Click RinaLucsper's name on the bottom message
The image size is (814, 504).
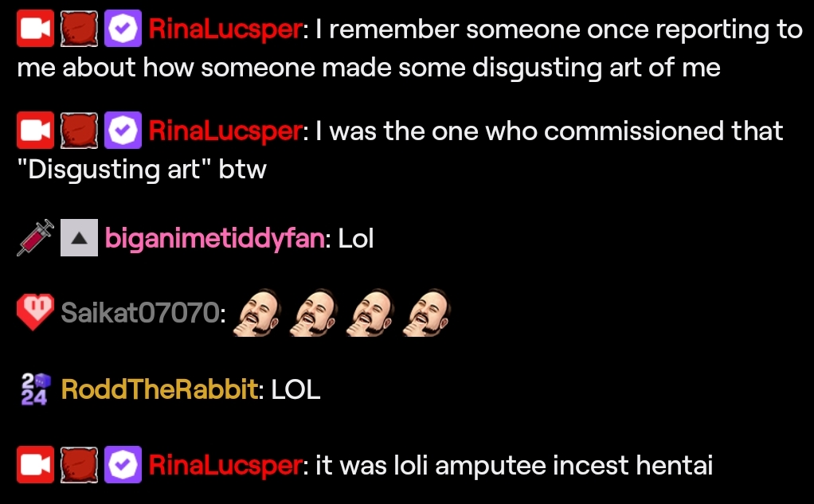(225, 466)
